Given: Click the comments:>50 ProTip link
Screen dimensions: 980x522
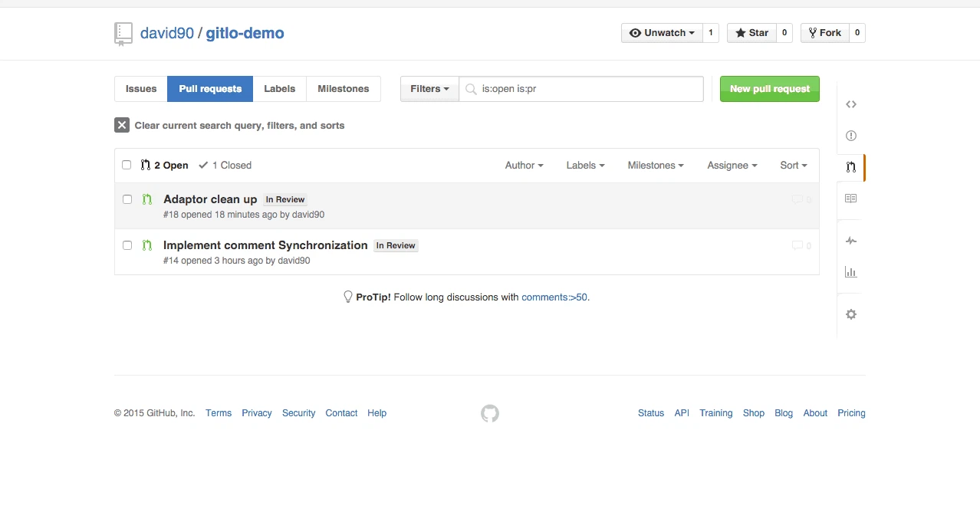Looking at the screenshot, I should (554, 297).
